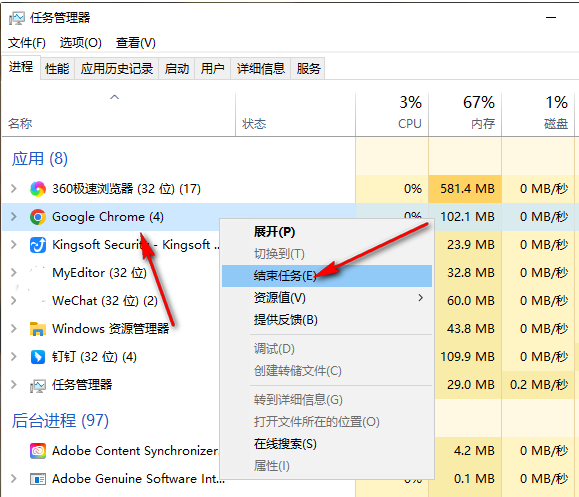
Task: Click the 0.2 MB/秒 disk cell
Action: click(538, 385)
